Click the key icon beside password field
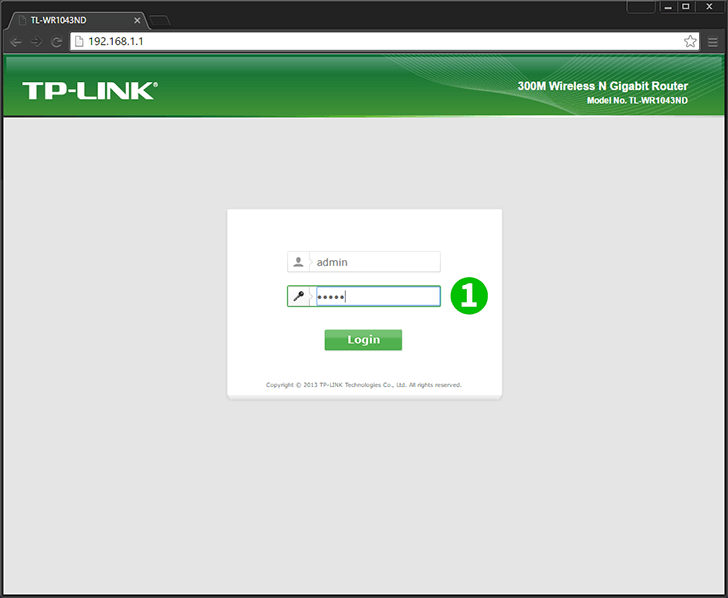728x598 pixels. point(299,296)
